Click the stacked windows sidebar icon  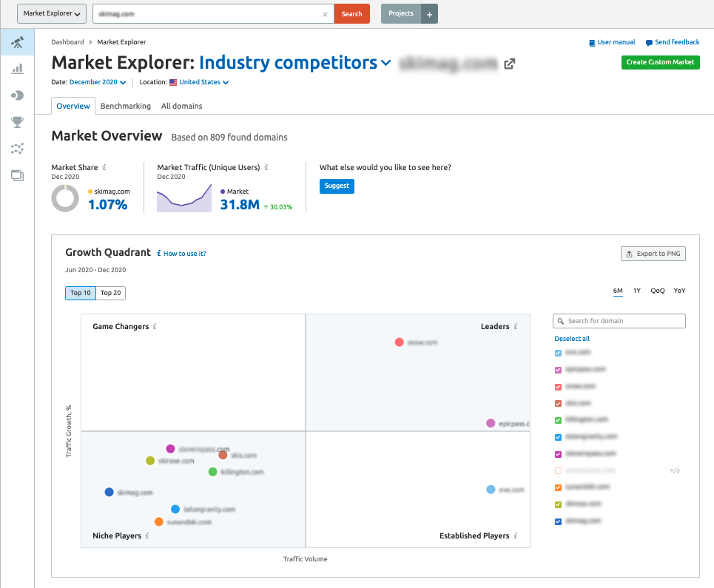click(x=17, y=175)
